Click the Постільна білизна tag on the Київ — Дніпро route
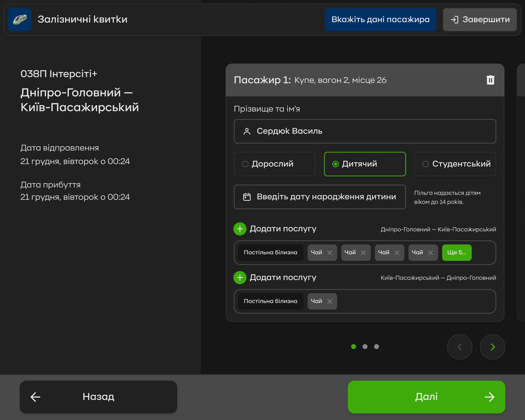 [270, 301]
